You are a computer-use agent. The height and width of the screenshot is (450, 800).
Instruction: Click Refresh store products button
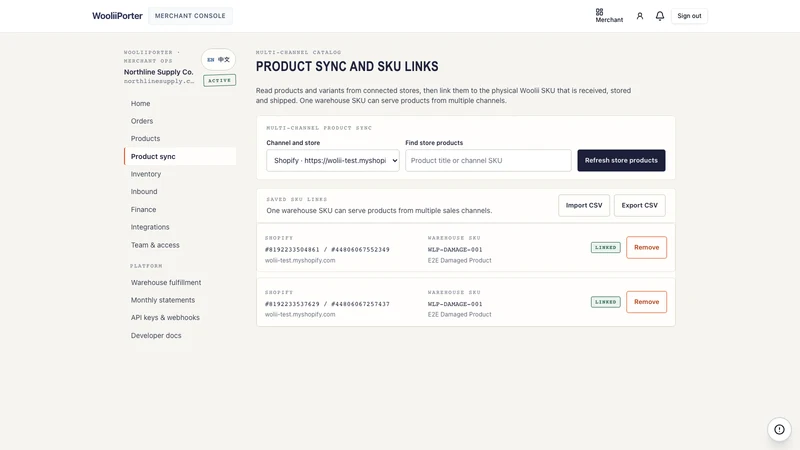point(621,160)
